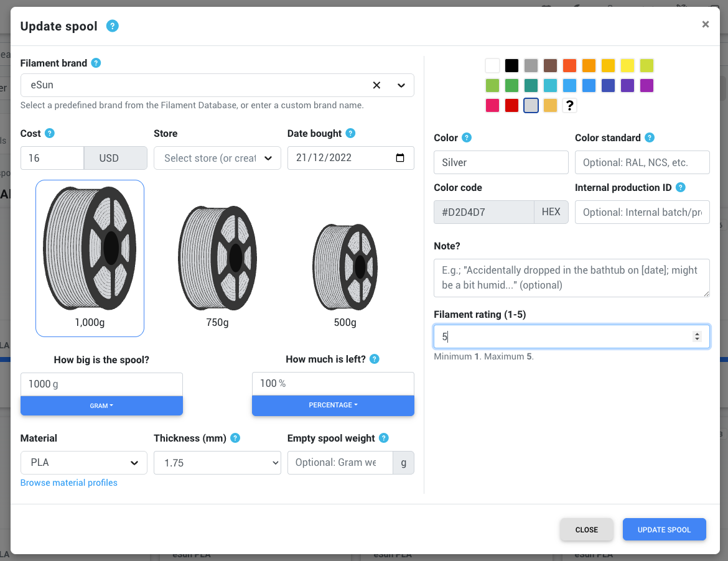Click help icon next to Color label
This screenshot has width=728, height=561.
tap(467, 137)
